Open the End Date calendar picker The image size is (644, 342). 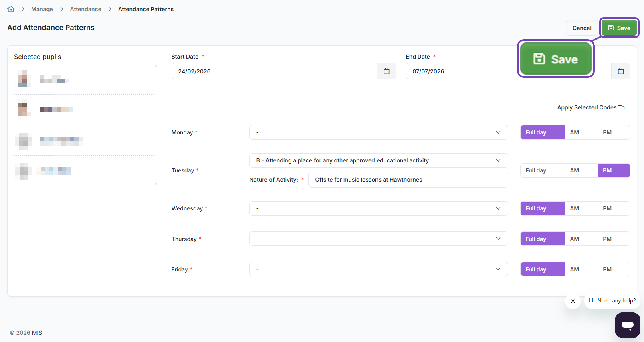pyautogui.click(x=620, y=71)
